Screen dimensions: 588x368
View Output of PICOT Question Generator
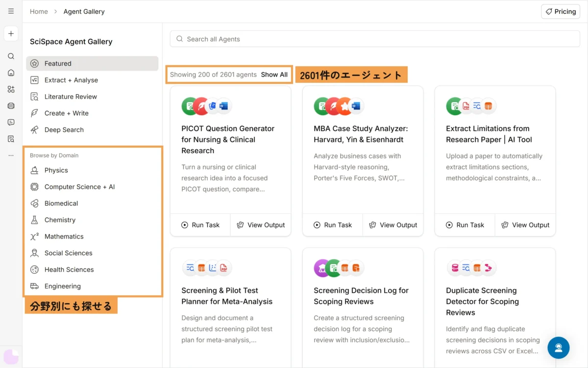[x=261, y=225]
